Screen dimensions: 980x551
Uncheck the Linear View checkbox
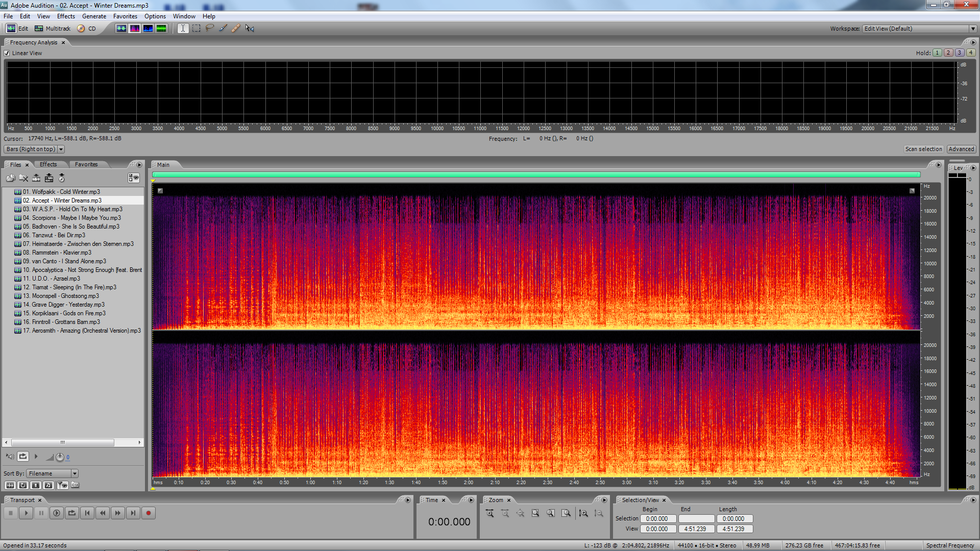(x=7, y=53)
